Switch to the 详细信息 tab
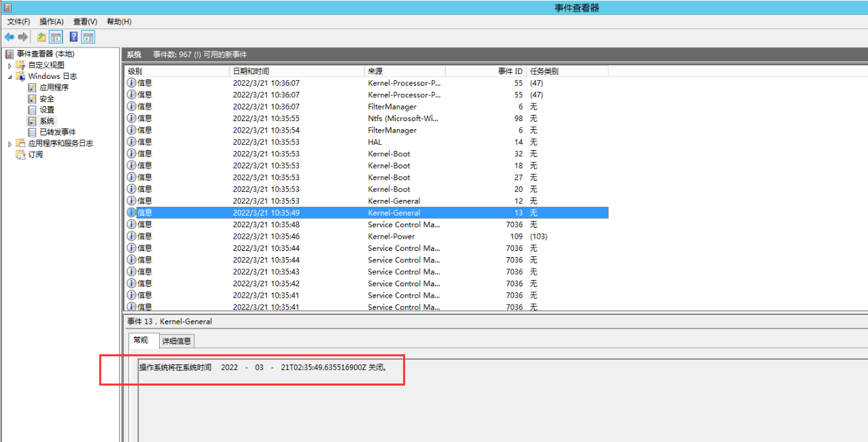The height and width of the screenshot is (442, 868). click(x=176, y=341)
